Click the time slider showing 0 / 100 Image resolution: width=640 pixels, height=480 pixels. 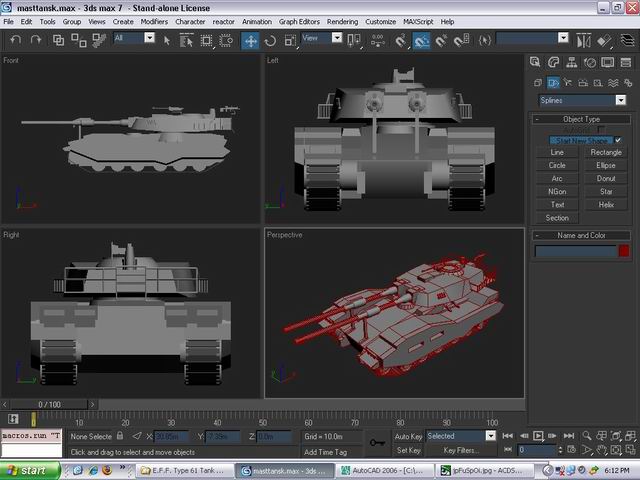pyautogui.click(x=49, y=404)
